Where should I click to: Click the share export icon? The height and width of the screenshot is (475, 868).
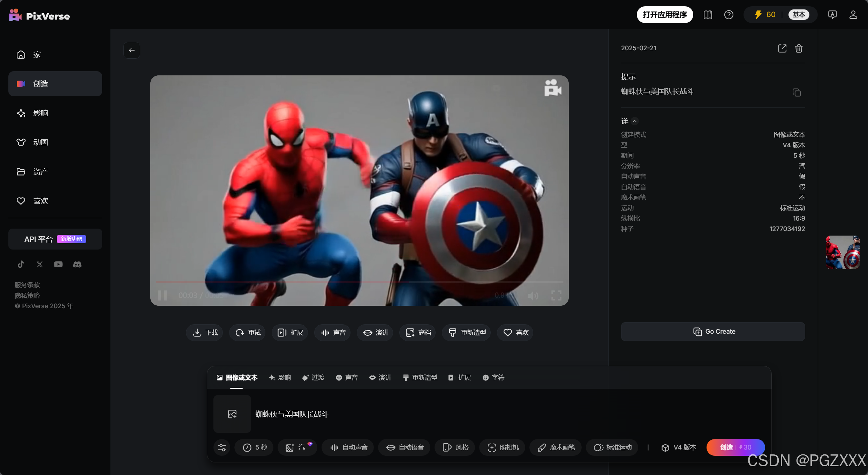782,49
